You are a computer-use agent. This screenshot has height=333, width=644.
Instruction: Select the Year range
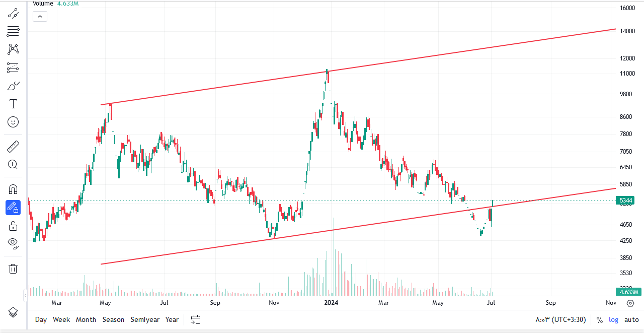(172, 319)
